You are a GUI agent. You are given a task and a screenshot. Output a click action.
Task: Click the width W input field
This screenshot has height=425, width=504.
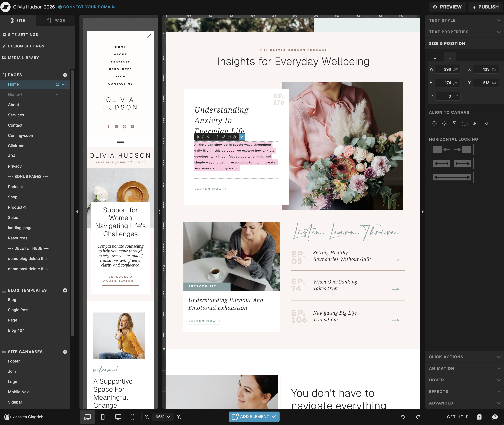pyautogui.click(x=447, y=69)
